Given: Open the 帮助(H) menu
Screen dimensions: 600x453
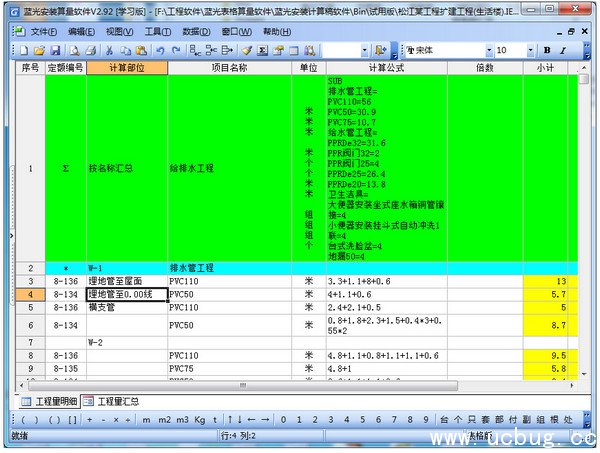Looking at the screenshot, I should pyautogui.click(x=277, y=32).
